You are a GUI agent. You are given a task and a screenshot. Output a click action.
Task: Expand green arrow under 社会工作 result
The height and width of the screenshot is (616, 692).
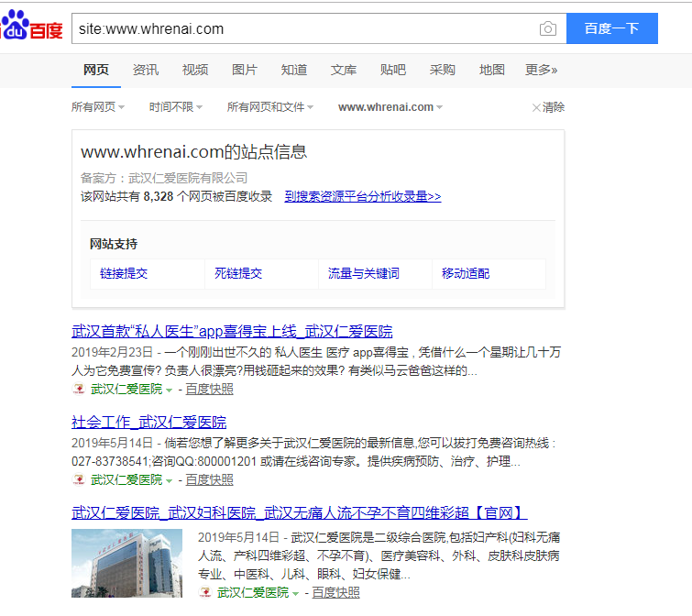169,480
